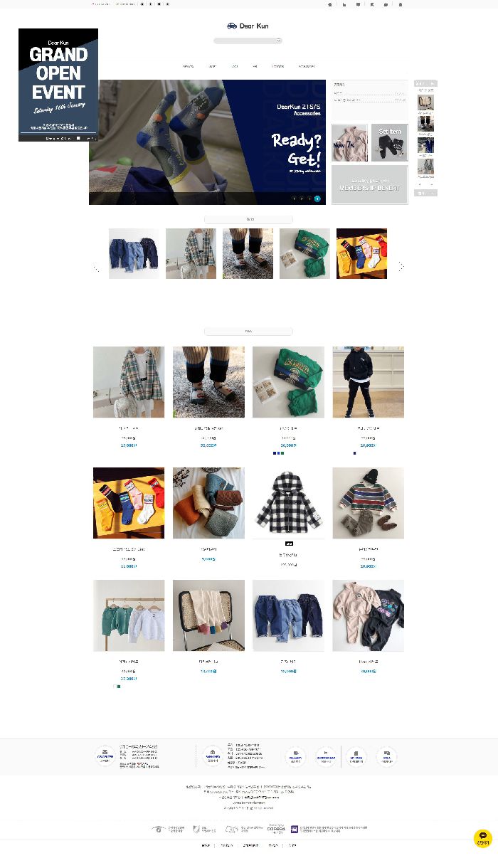Open the first navigation menu item

point(188,66)
